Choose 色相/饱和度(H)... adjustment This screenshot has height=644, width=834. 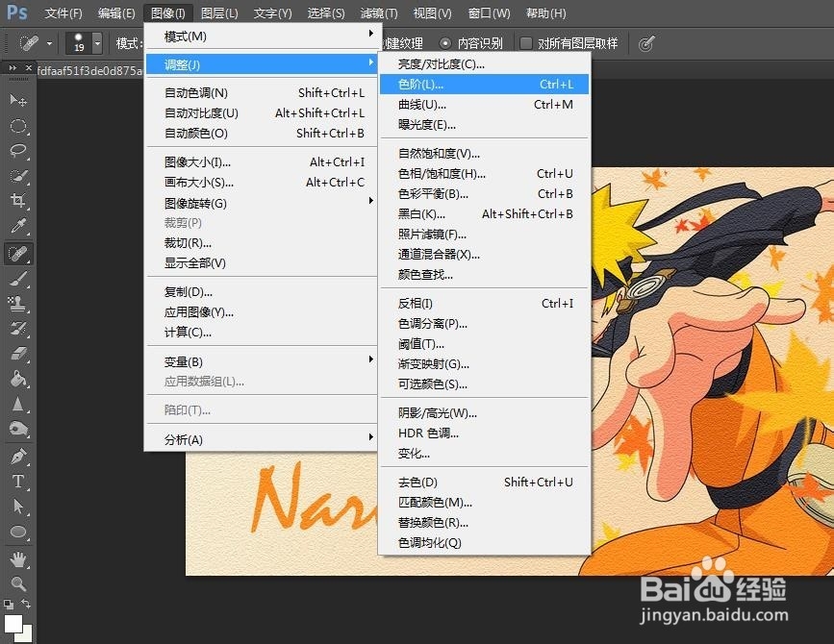click(485, 173)
